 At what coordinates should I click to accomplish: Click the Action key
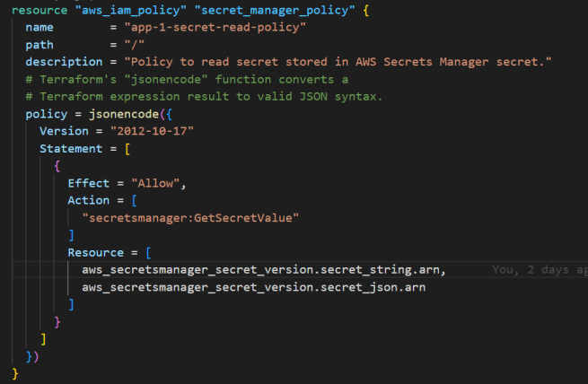pyautogui.click(x=89, y=200)
